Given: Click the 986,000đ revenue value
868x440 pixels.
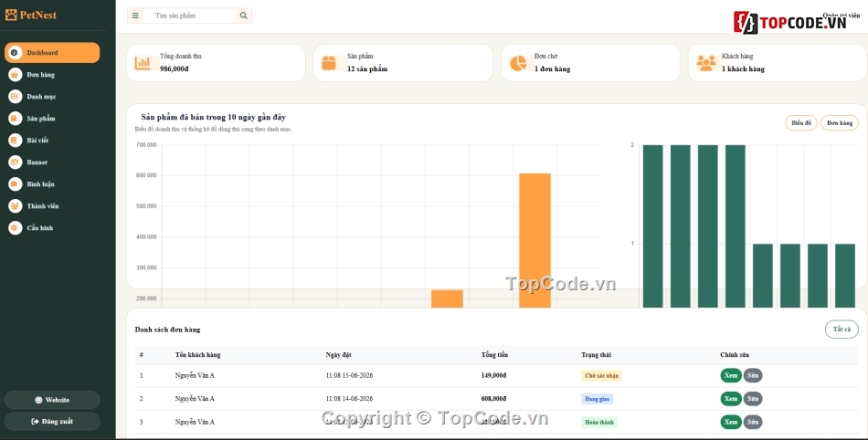Looking at the screenshot, I should coord(175,69).
